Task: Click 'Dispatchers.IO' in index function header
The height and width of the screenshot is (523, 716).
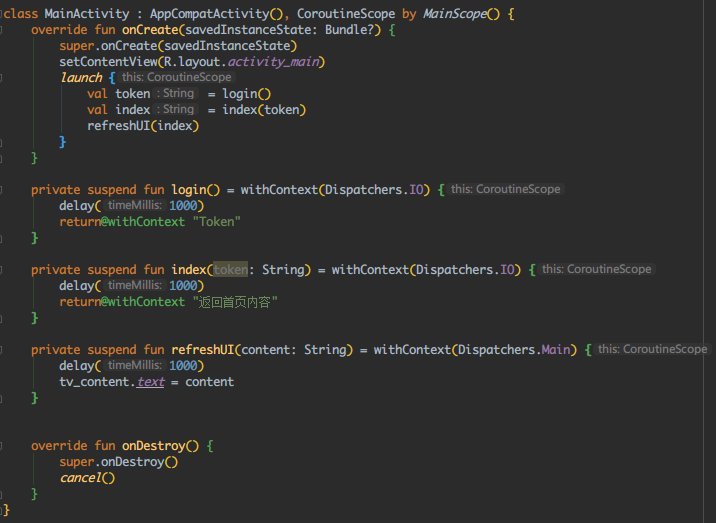Action: [465, 269]
